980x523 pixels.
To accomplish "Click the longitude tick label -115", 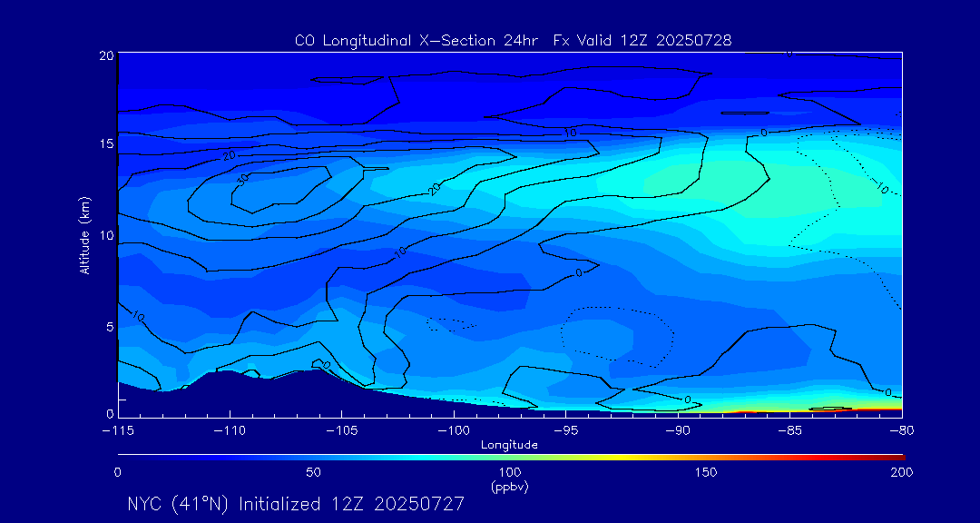I will pyautogui.click(x=117, y=431).
